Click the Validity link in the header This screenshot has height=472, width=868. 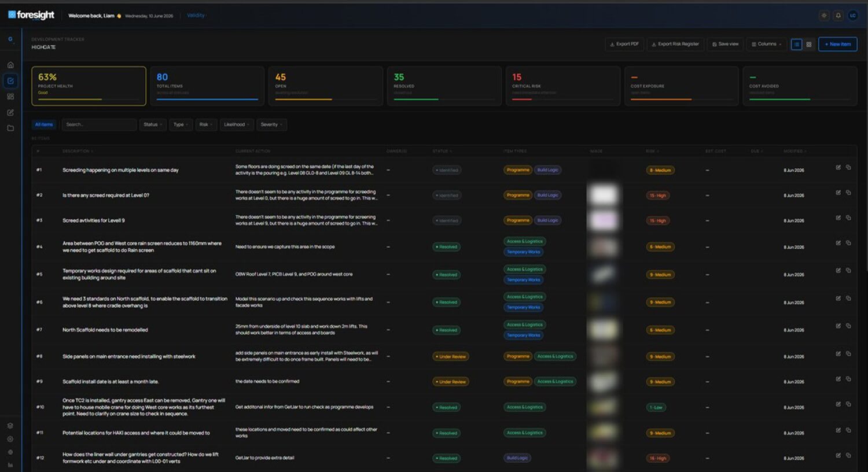(x=196, y=16)
